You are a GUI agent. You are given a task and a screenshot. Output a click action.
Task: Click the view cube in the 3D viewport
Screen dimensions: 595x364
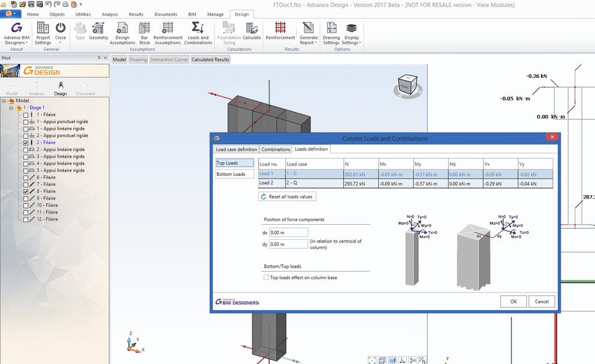[407, 86]
